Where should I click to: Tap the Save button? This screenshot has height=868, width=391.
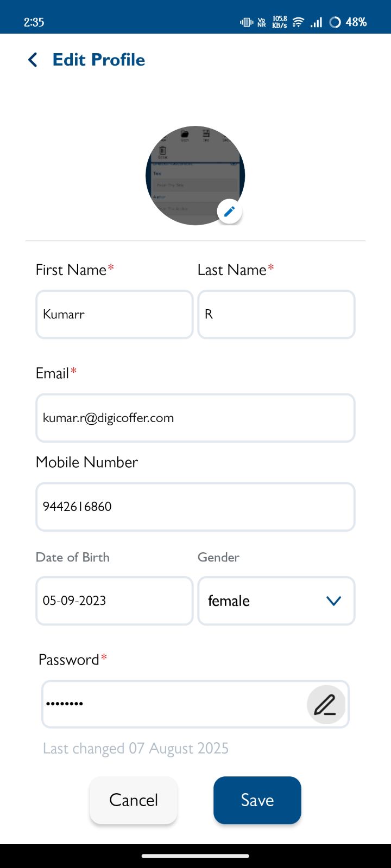(257, 800)
